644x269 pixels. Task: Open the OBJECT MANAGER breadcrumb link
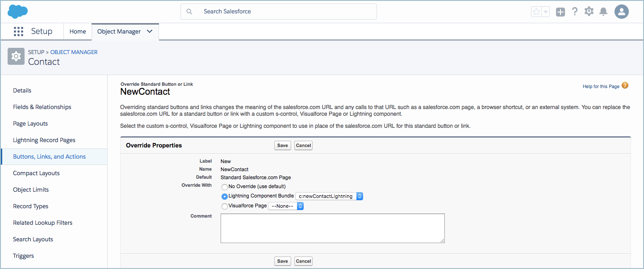[74, 52]
